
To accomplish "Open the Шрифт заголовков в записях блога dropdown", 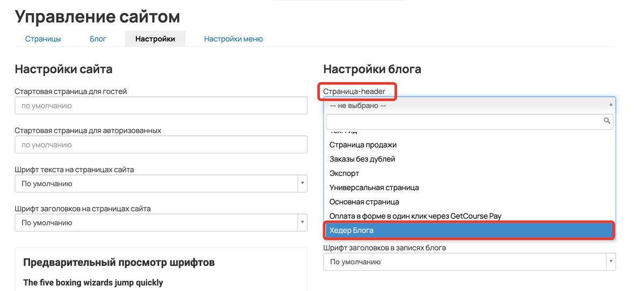I will [470, 261].
